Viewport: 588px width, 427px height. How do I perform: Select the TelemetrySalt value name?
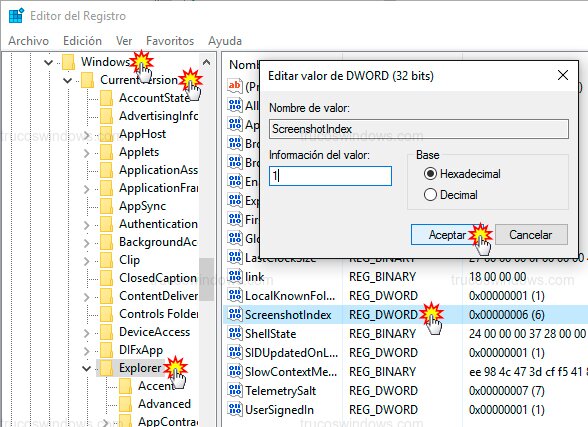280,391
